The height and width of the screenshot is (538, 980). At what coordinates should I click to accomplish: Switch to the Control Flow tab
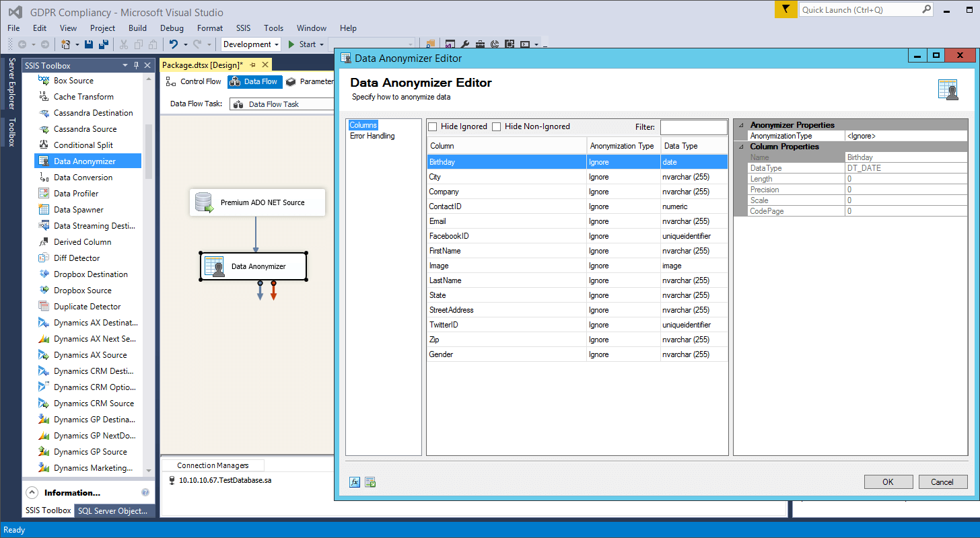194,81
